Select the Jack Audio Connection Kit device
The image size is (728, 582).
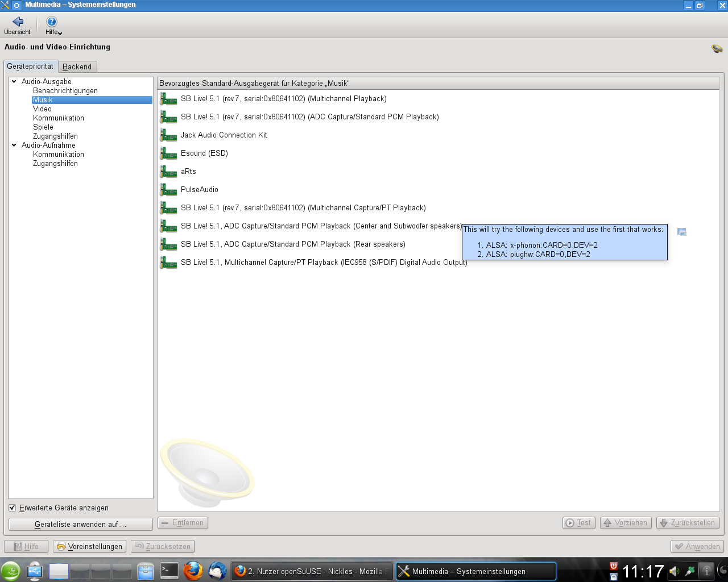click(x=224, y=135)
